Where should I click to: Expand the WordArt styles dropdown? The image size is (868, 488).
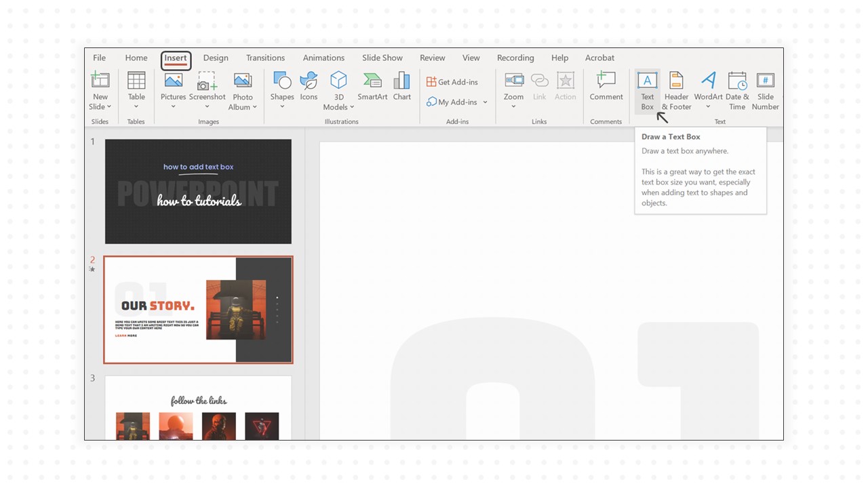pos(708,107)
